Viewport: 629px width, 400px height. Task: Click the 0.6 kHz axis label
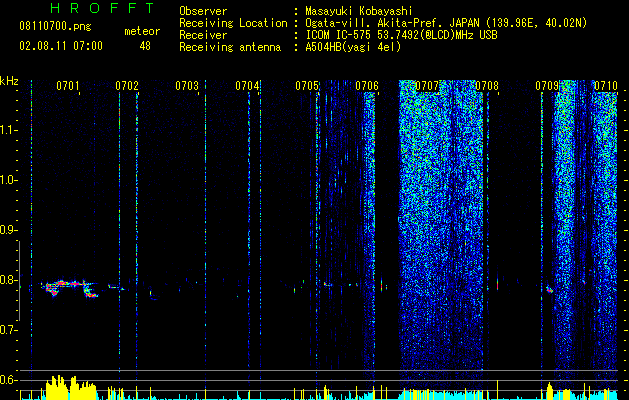point(8,380)
